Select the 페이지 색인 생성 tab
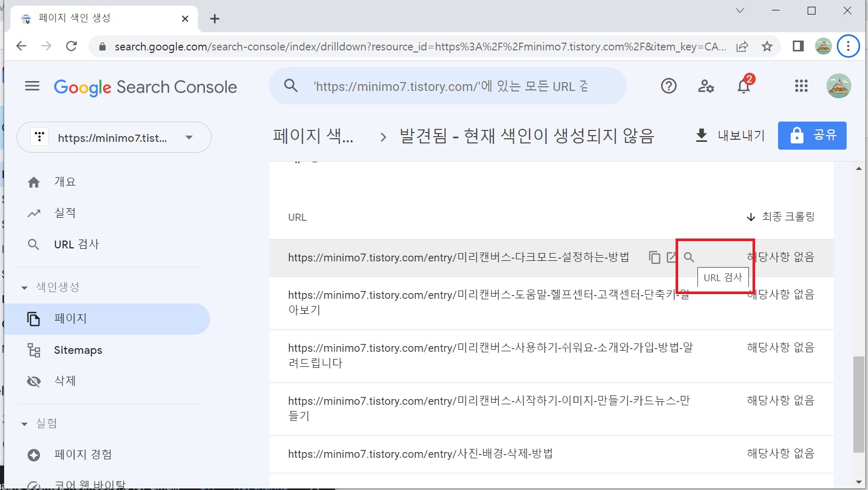868x490 pixels. pyautogui.click(x=104, y=19)
